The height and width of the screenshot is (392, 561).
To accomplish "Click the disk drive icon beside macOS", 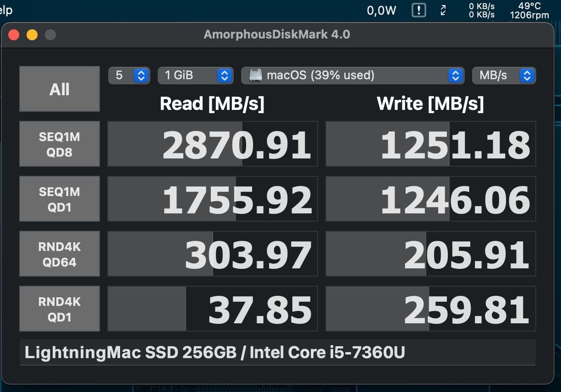I will (256, 76).
